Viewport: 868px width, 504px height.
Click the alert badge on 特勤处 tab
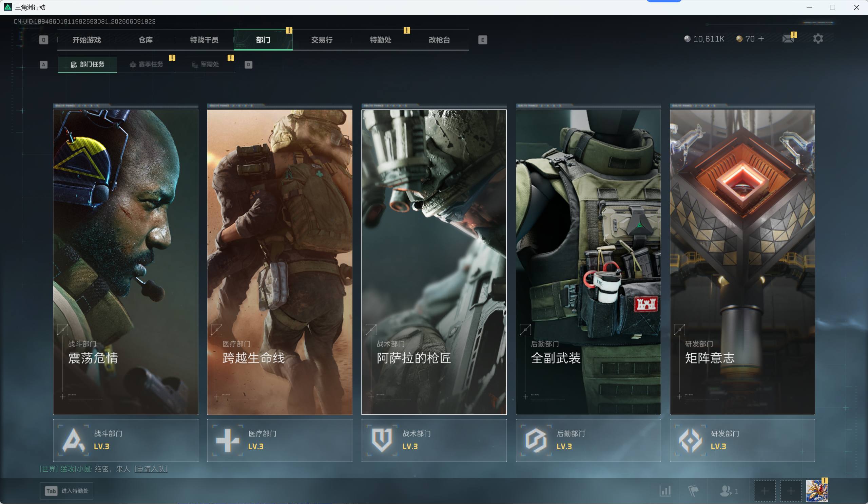pyautogui.click(x=407, y=30)
